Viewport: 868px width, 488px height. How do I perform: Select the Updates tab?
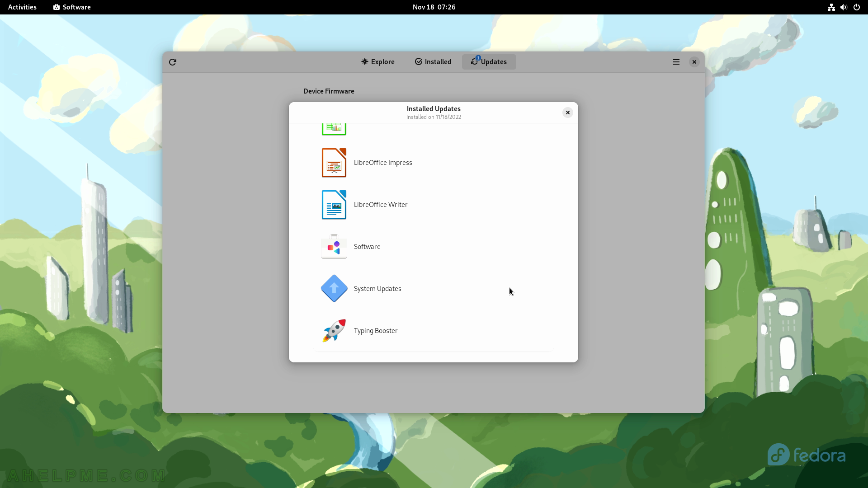click(489, 62)
